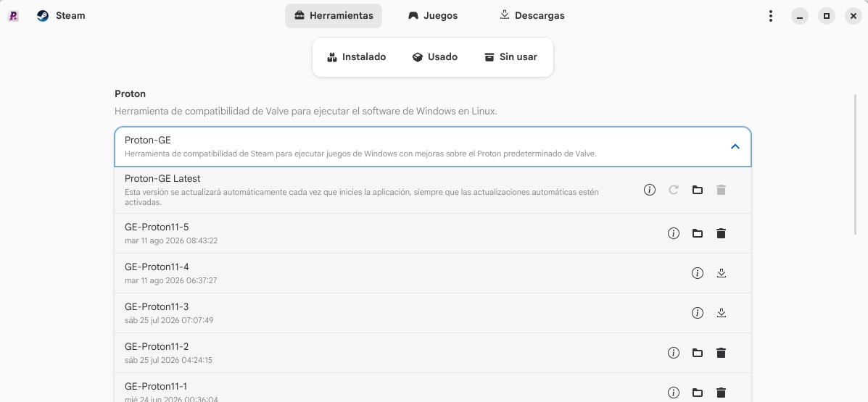Filter by Usado tools
868x402 pixels.
[435, 57]
